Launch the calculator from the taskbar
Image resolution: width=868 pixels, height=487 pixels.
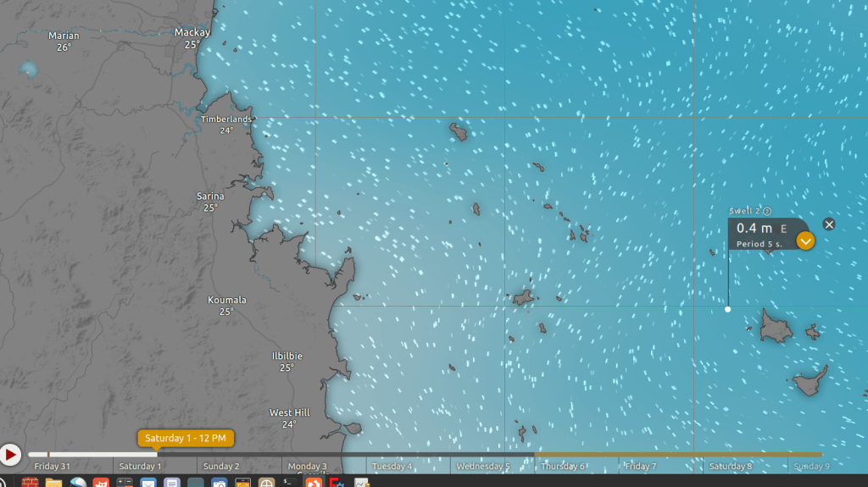click(125, 483)
